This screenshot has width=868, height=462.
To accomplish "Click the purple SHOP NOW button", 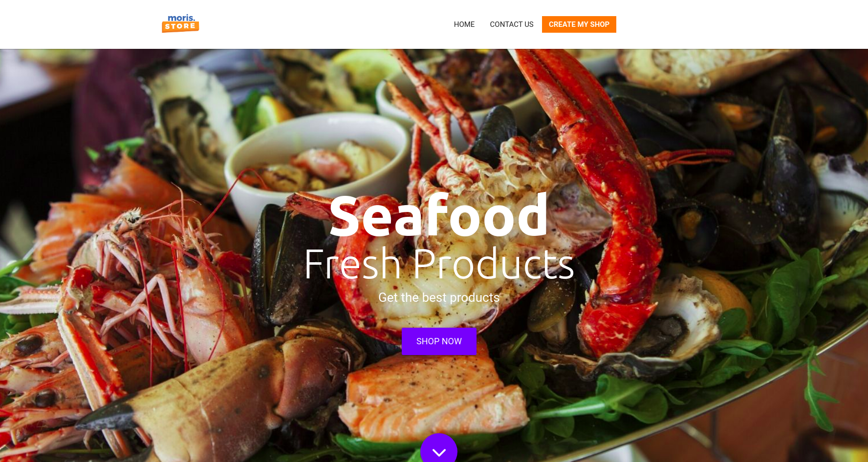I will [x=439, y=341].
